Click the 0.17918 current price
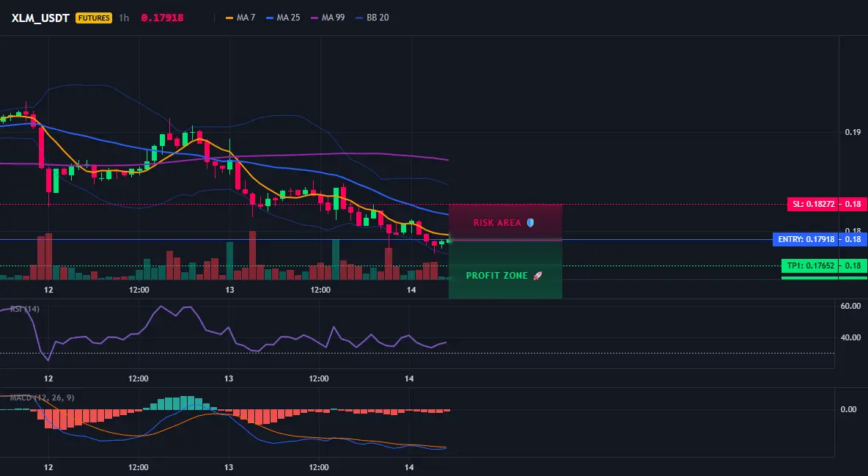The image size is (868, 476). [162, 18]
